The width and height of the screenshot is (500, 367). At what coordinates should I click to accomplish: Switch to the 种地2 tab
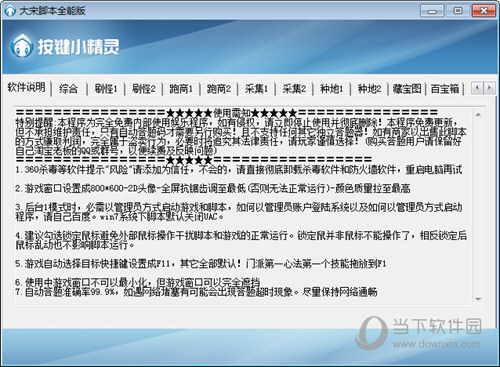(x=369, y=89)
